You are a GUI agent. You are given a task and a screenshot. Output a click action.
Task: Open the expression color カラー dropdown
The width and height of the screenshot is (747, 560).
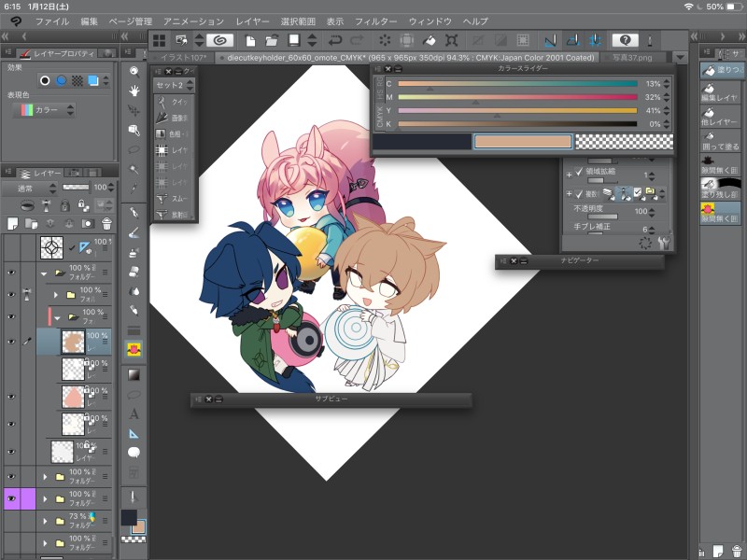44,110
